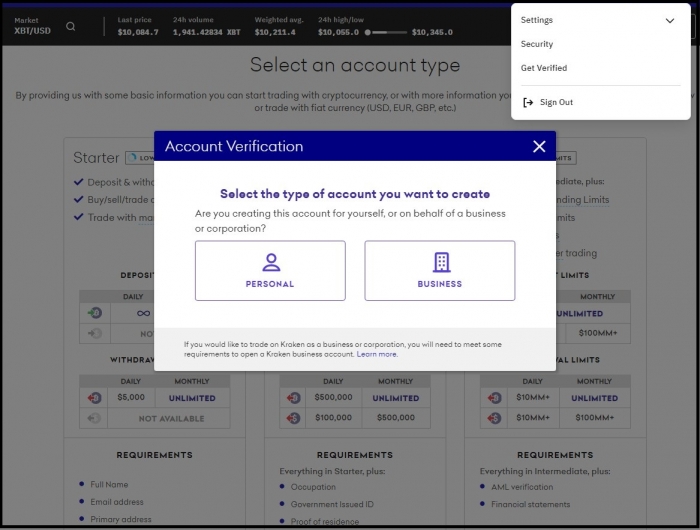Click the first Starter feature checkmark

(x=79, y=182)
